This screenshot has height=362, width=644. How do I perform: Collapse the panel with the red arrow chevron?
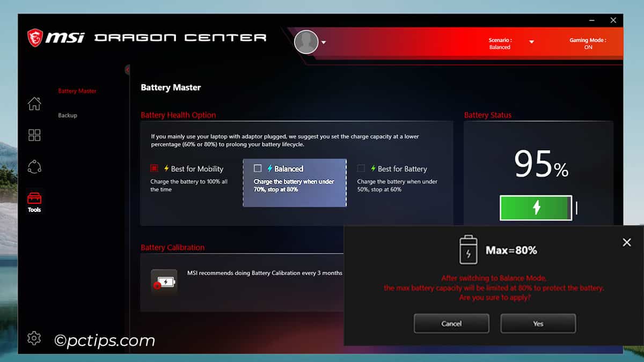[x=128, y=70]
